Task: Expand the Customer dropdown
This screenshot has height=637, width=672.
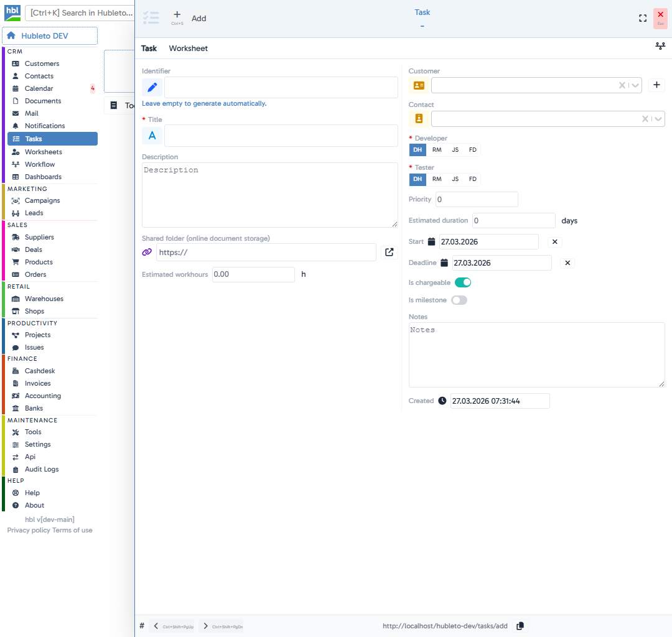Action: 635,86
